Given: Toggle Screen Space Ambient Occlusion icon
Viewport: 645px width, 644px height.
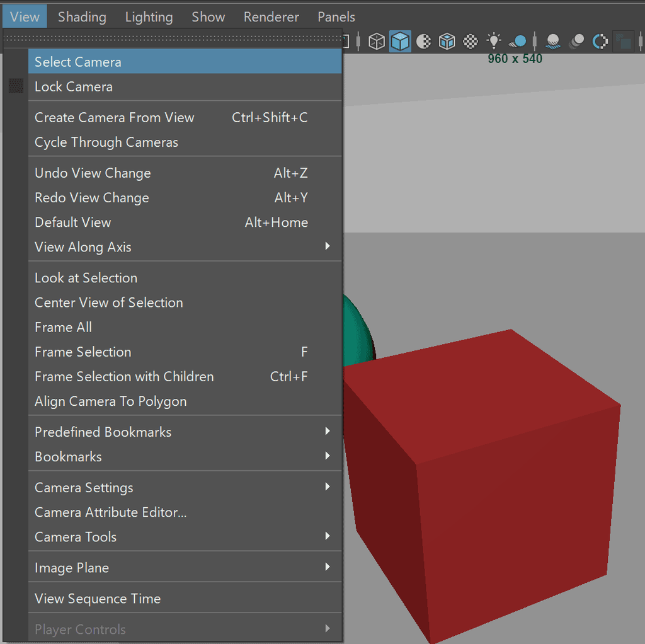Looking at the screenshot, I should 553,41.
